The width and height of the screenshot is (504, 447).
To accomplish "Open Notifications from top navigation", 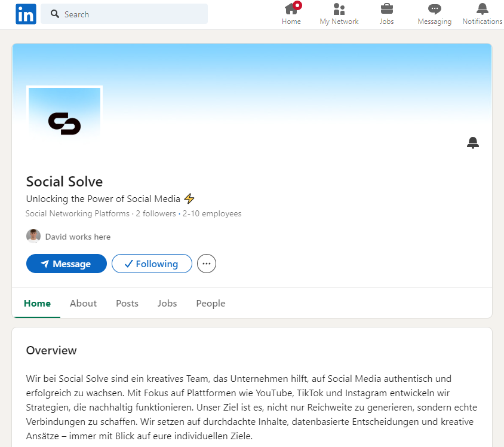I will click(x=482, y=14).
